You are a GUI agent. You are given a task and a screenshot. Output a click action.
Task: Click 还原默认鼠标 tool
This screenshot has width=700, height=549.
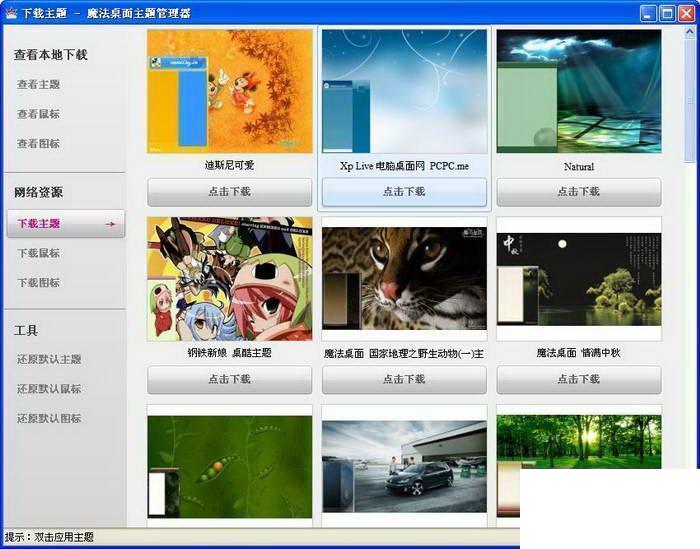49,389
